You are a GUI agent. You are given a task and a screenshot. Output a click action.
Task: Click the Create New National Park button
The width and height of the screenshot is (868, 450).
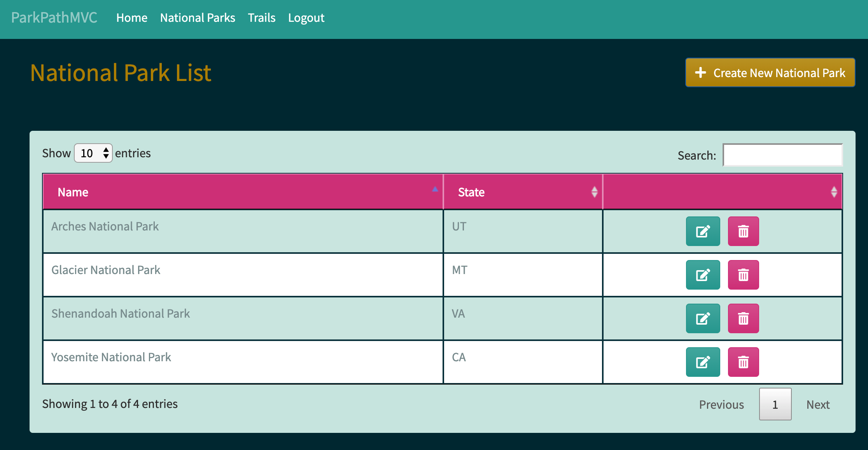pos(770,73)
